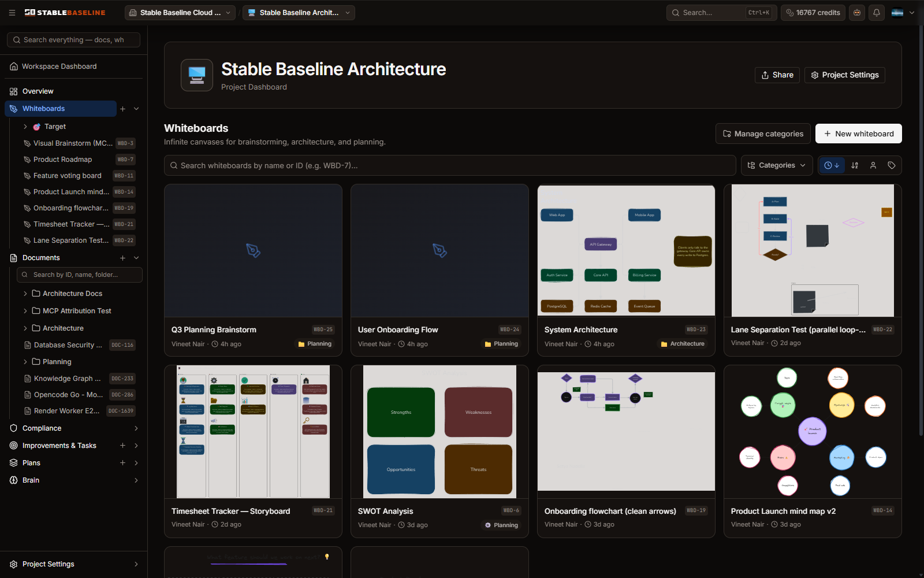Click the user avatar in top bar
Viewport: 924px width, 578px height.
click(x=897, y=13)
